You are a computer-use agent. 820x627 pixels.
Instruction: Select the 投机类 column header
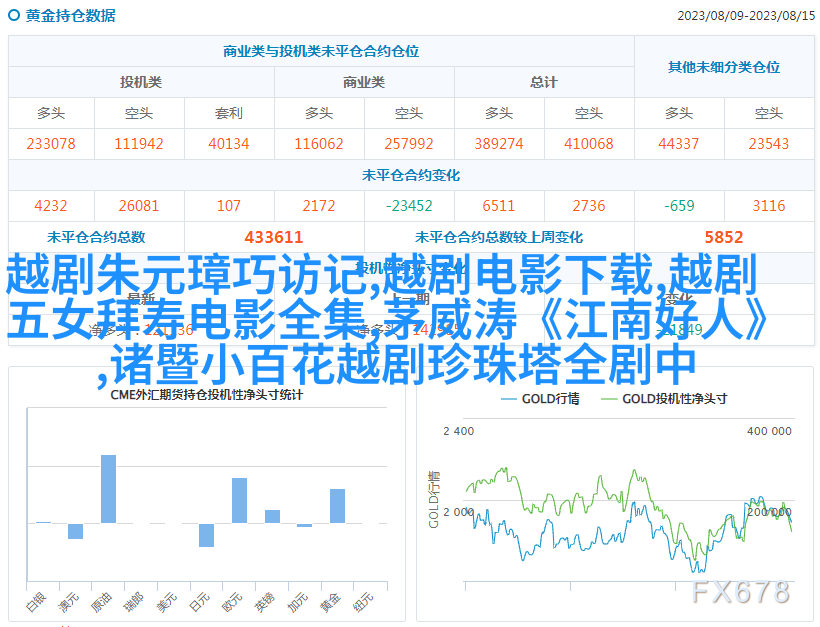(x=141, y=82)
